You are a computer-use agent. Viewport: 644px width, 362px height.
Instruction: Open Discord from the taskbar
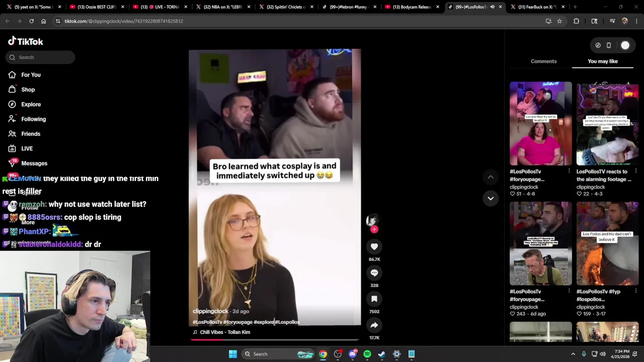coord(352,354)
